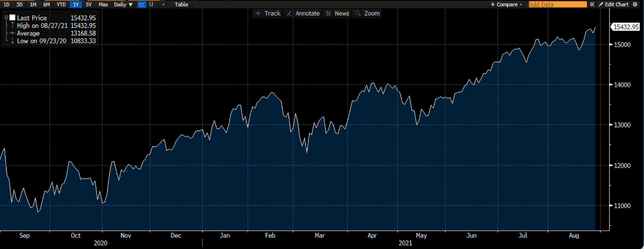The height and width of the screenshot is (249, 644).
Task: Select the line chart type icon
Action: tap(142, 4)
